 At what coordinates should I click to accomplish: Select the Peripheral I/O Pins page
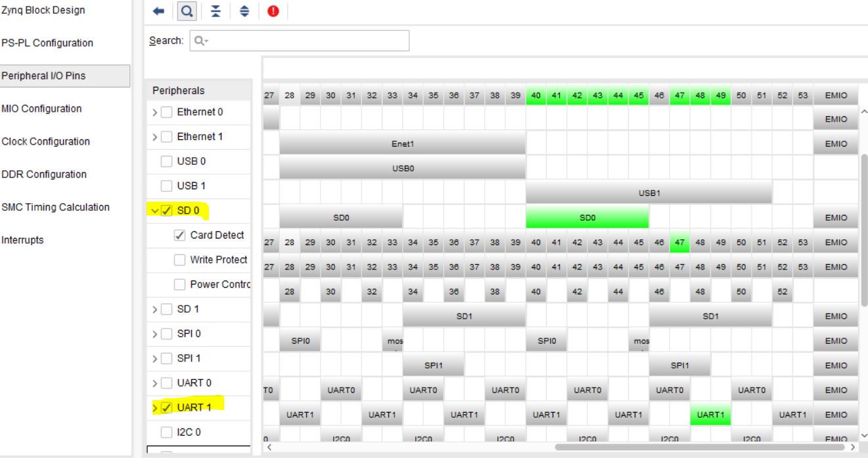click(65, 76)
